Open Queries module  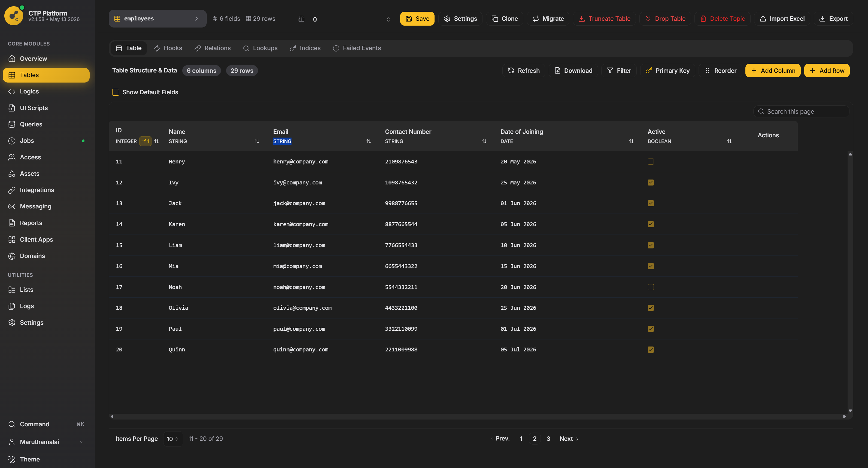[x=46, y=124]
